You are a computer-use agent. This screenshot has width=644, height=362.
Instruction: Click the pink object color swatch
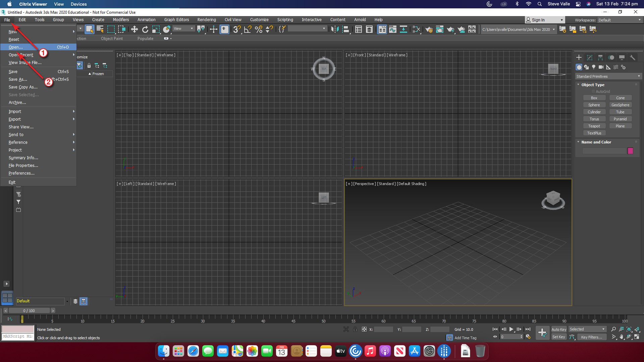tap(630, 151)
